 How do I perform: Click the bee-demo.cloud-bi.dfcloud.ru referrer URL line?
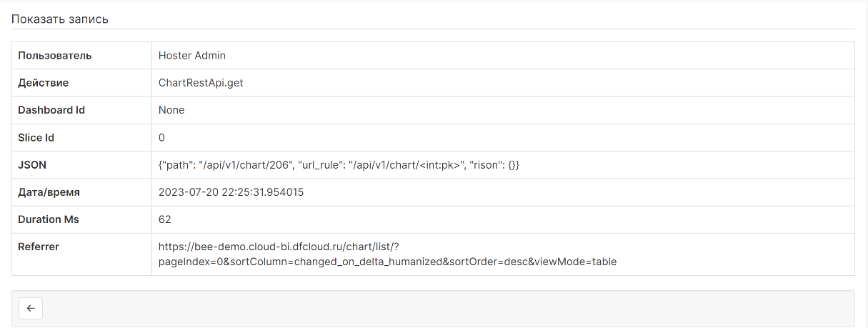tap(283, 247)
